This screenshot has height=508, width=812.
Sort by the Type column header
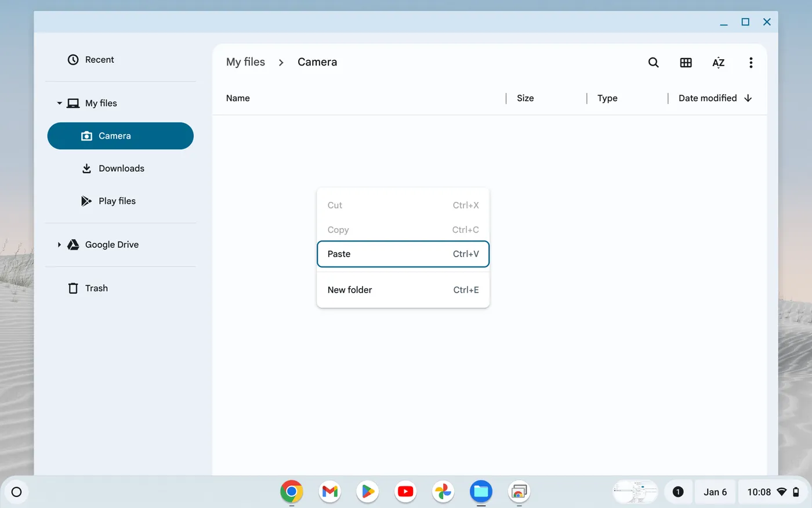tap(607, 98)
